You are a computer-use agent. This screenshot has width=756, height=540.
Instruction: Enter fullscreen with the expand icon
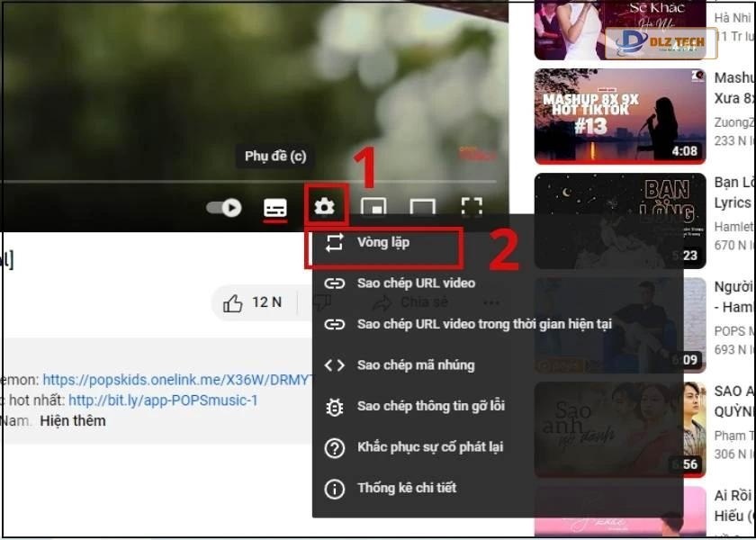(x=472, y=206)
